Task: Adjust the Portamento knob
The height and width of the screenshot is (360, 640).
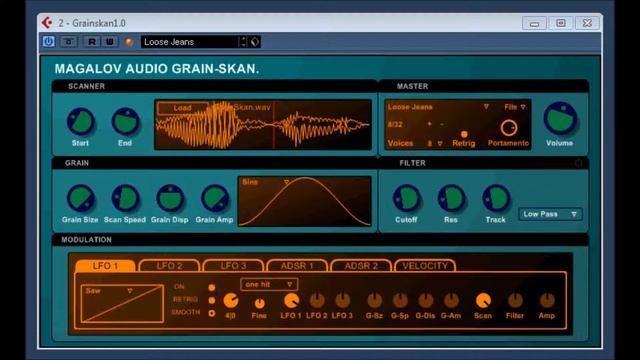Action: click(x=509, y=128)
